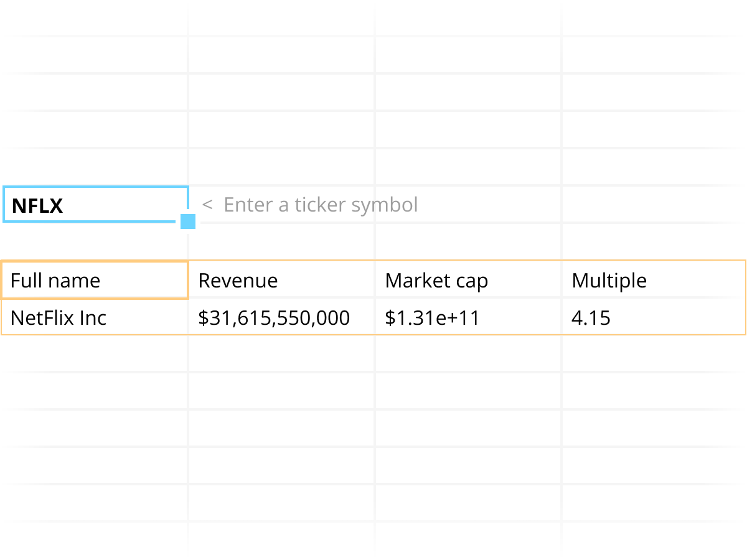Click the blue fill handle below NFLX

coord(187,221)
